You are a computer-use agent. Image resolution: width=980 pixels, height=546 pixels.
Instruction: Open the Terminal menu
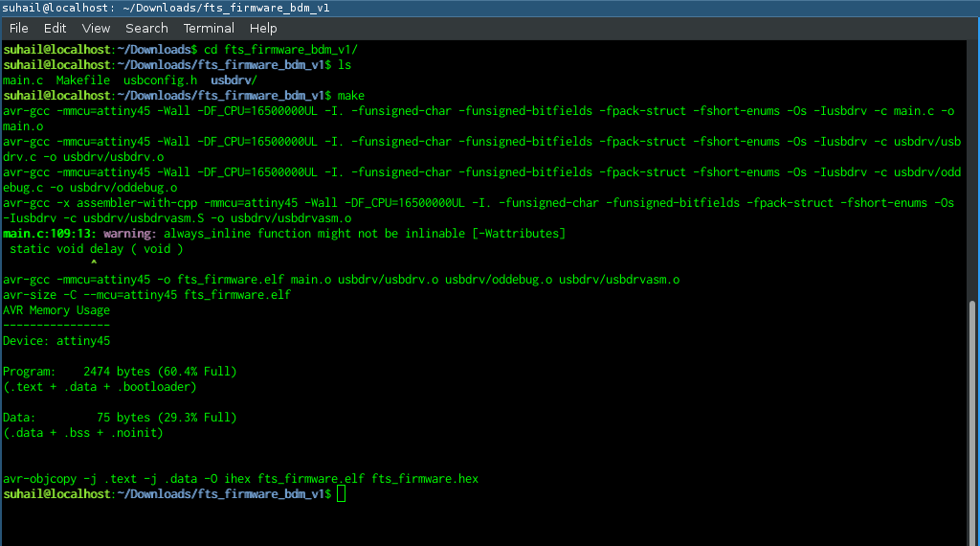tap(209, 28)
